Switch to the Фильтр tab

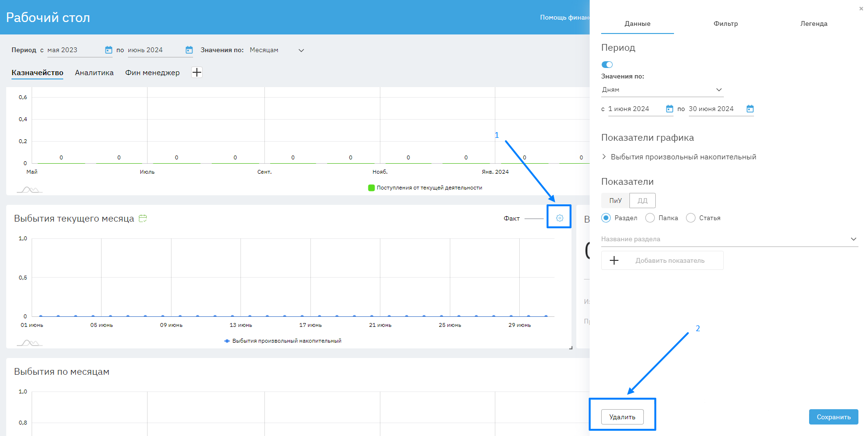click(725, 23)
